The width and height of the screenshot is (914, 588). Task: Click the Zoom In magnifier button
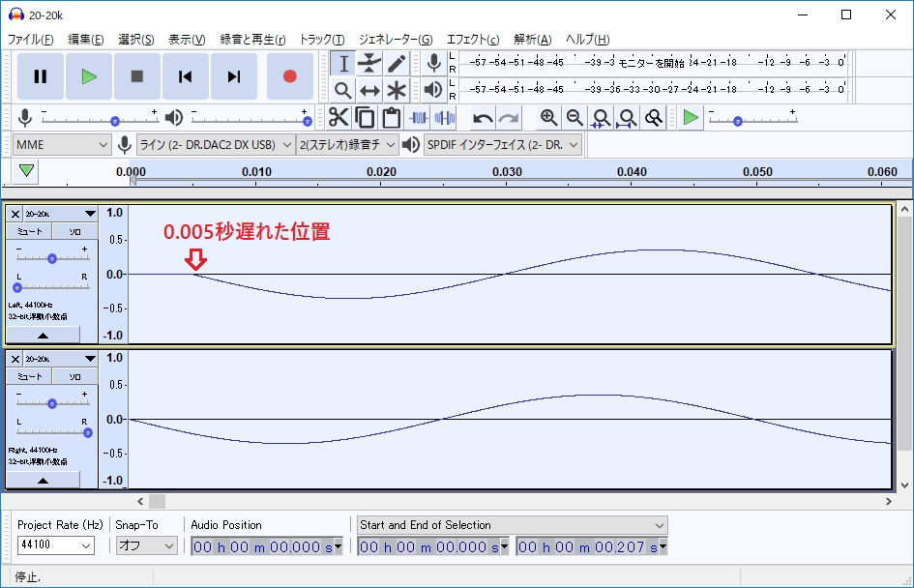click(549, 118)
